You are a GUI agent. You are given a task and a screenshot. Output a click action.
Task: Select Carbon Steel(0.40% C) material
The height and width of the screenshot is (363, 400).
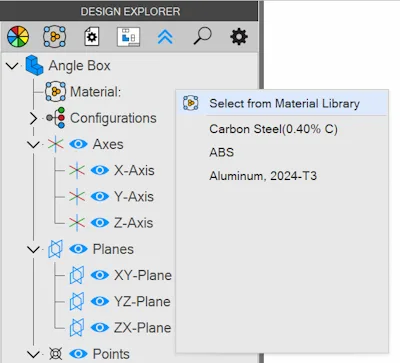273,129
